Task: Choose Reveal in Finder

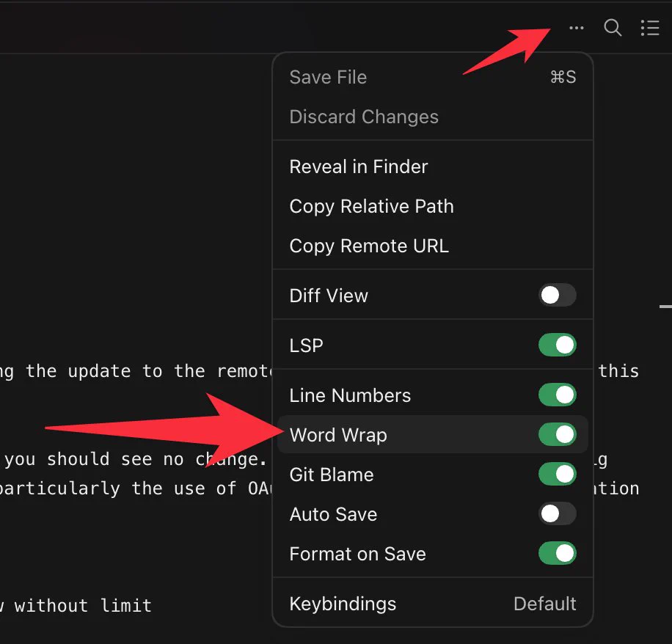Action: [432, 167]
